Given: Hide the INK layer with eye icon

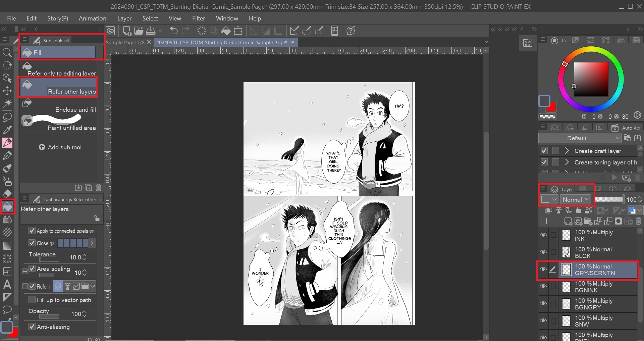Looking at the screenshot, I should click(x=543, y=235).
